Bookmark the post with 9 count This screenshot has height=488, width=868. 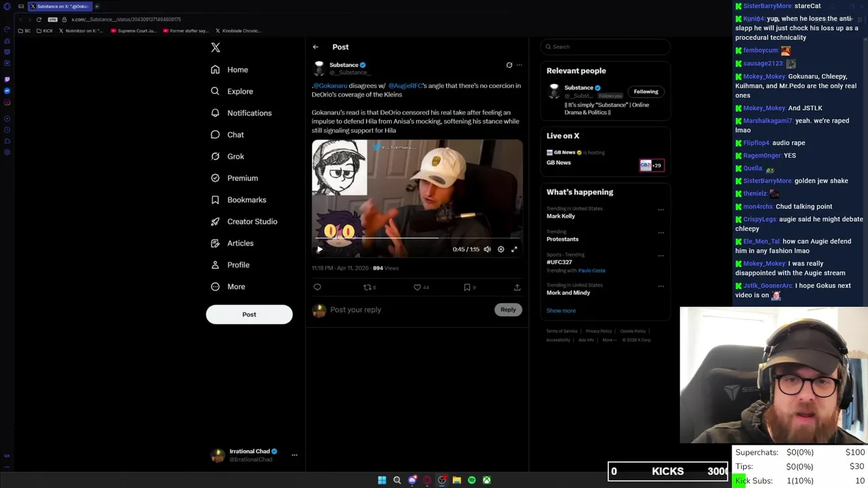(x=469, y=287)
